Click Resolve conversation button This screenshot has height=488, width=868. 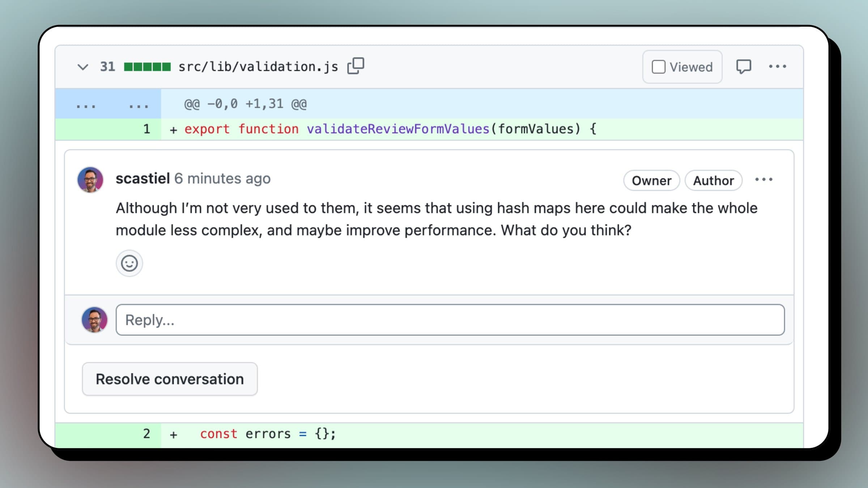click(170, 379)
